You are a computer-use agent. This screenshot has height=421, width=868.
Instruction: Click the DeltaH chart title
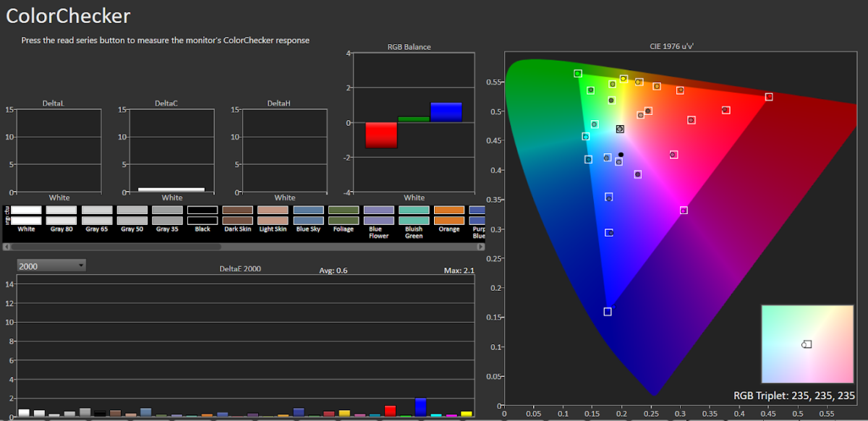(x=278, y=103)
